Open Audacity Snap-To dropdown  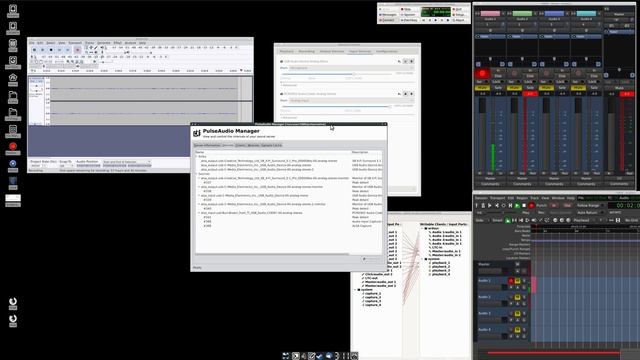[66, 166]
